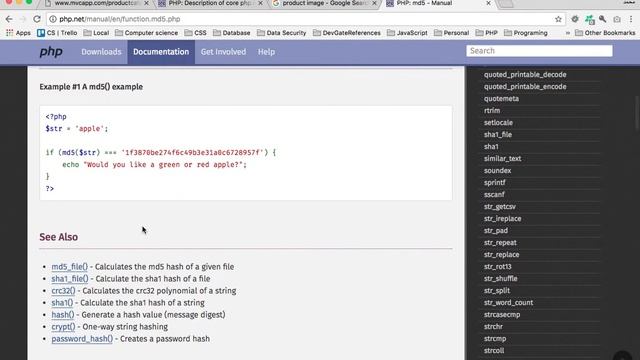Open the Other Bookmarks folder
The width and height of the screenshot is (640, 360).
point(605,33)
